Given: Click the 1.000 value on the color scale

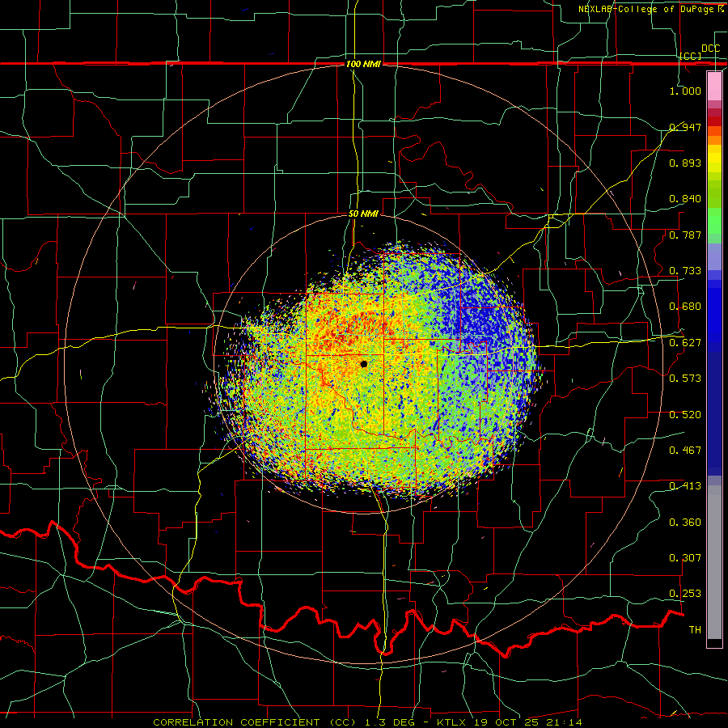Looking at the screenshot, I should [x=685, y=91].
